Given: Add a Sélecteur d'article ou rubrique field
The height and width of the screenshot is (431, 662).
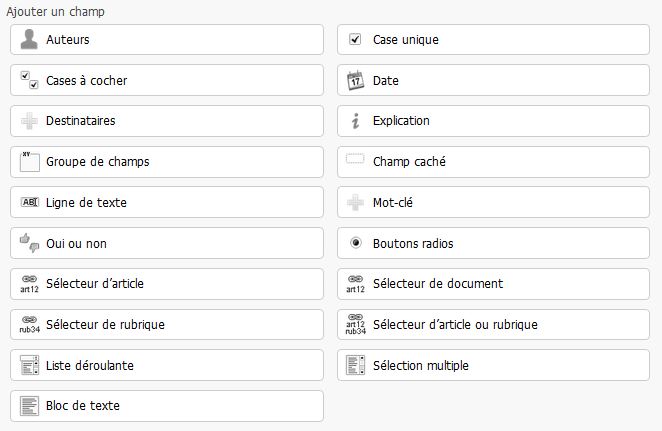Looking at the screenshot, I should 493,324.
